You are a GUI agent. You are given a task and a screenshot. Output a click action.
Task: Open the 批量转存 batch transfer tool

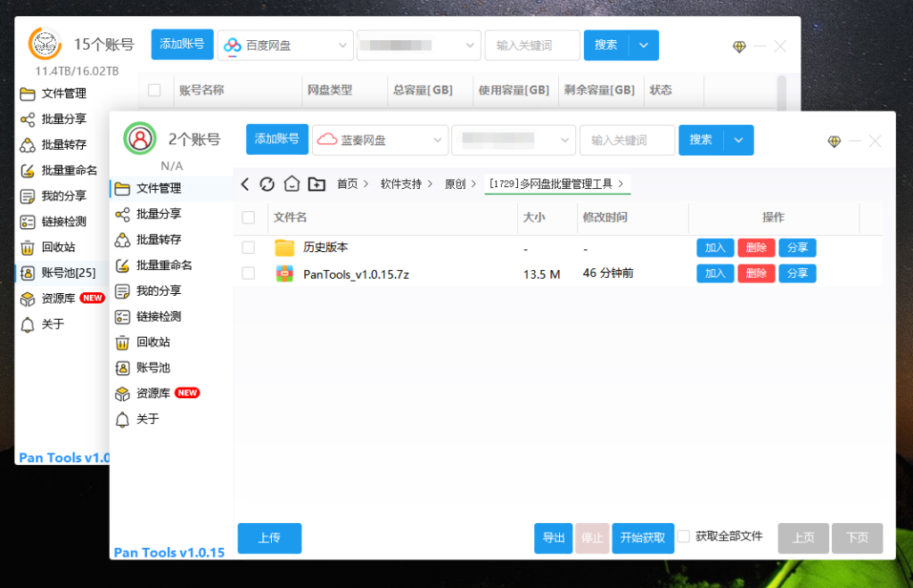(156, 240)
